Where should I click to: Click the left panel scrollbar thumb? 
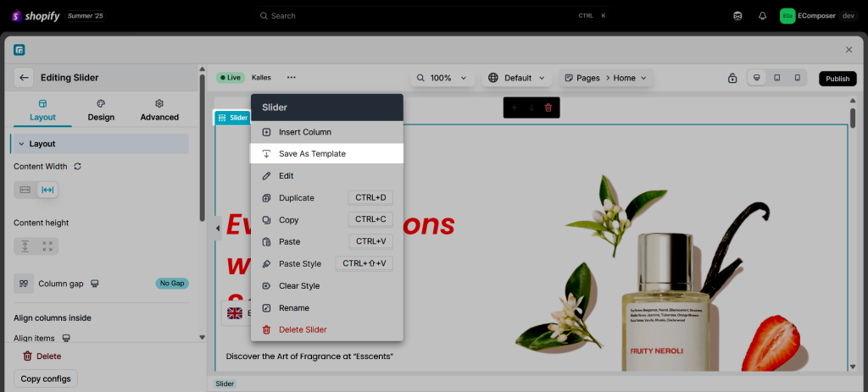[202, 148]
